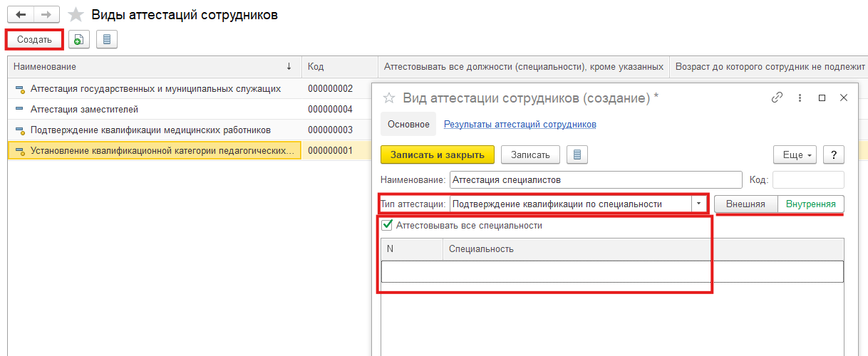Click Записать и закрыть button
The width and height of the screenshot is (868, 356).
438,155
